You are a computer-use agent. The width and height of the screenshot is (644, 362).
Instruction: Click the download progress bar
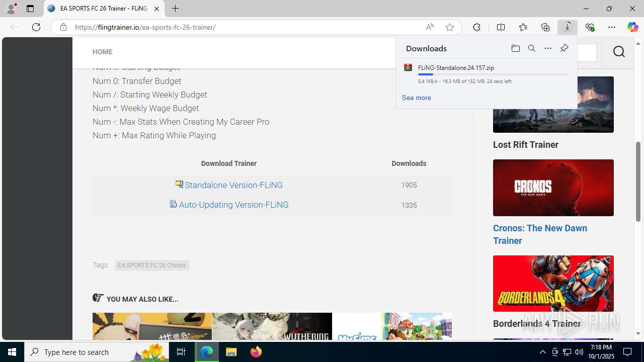click(x=493, y=74)
